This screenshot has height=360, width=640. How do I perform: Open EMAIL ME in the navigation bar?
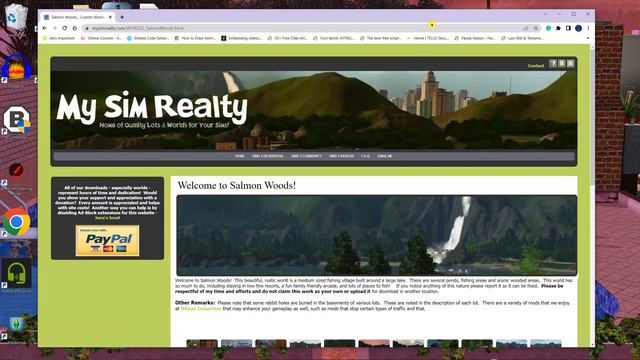(x=384, y=156)
